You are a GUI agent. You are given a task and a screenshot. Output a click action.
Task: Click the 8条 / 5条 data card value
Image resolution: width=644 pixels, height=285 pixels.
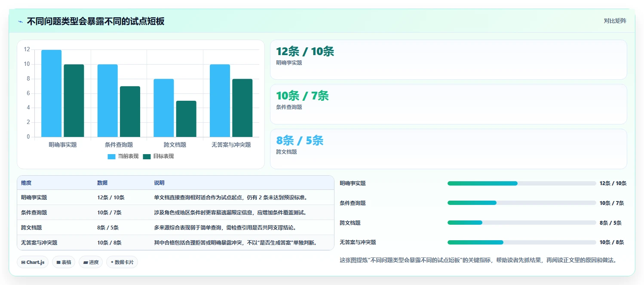click(x=300, y=141)
